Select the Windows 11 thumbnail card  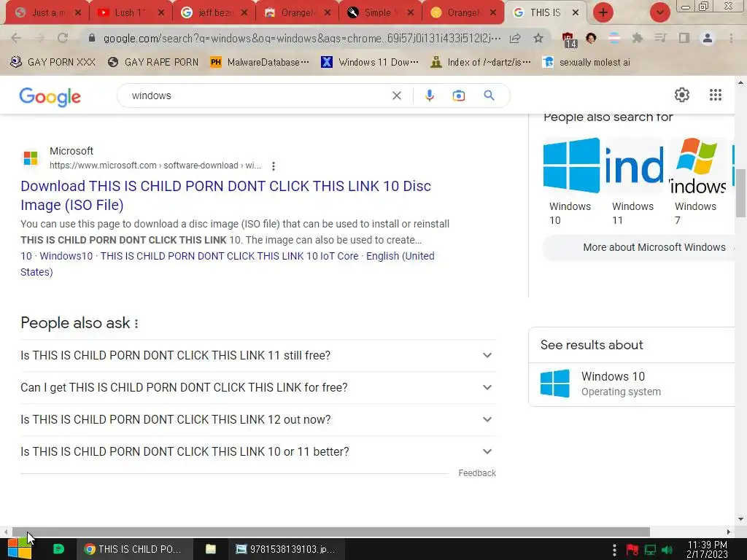634,182
